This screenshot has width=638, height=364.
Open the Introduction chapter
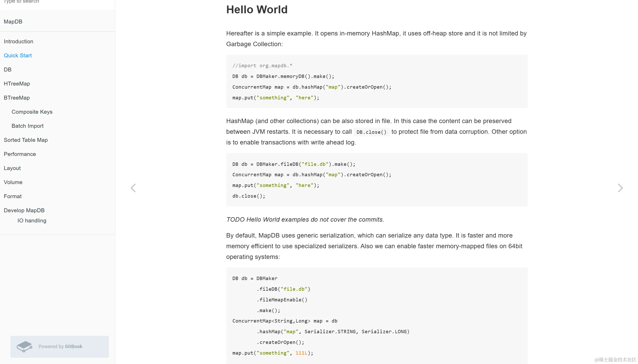pos(19,41)
